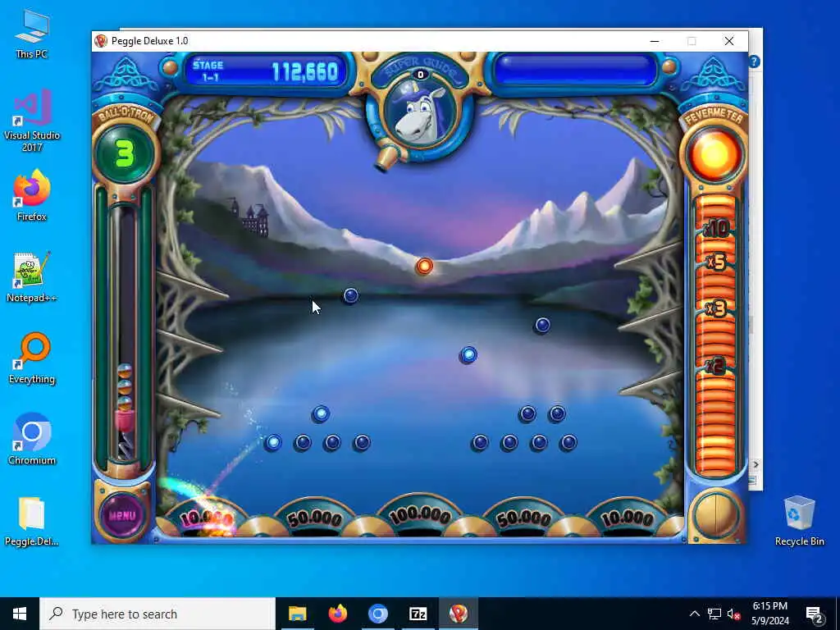Image resolution: width=840 pixels, height=630 pixels.
Task: Click the orange peg above the lake
Action: (424, 266)
